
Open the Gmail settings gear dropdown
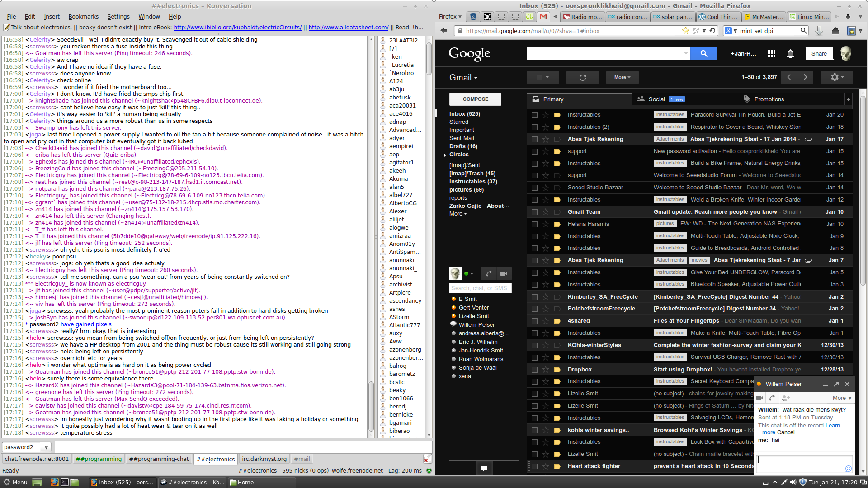click(836, 77)
